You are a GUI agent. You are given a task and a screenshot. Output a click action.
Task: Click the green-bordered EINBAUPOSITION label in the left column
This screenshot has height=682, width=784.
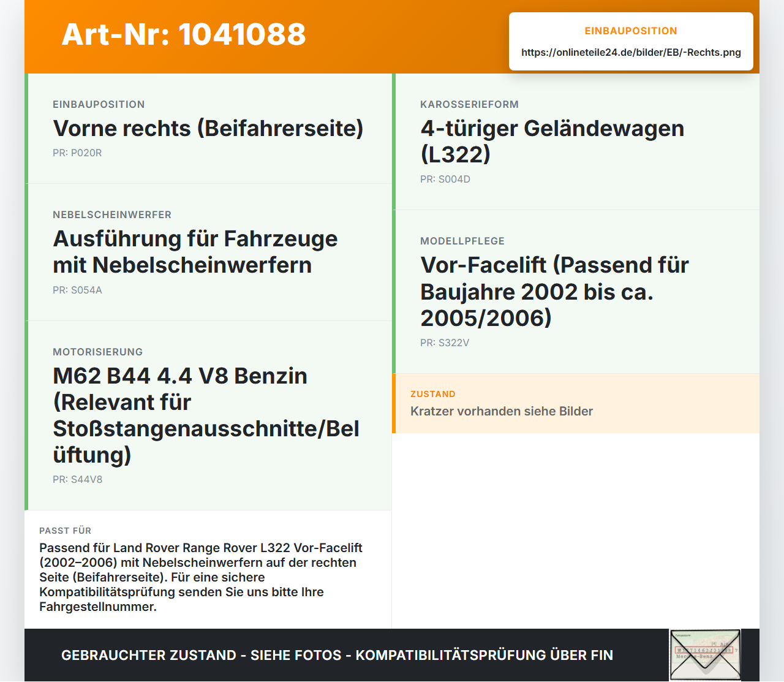(x=99, y=105)
